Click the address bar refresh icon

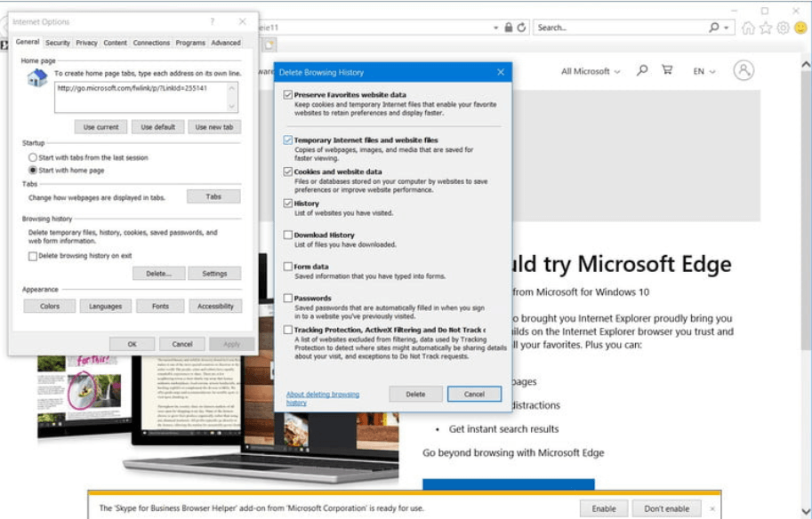pyautogui.click(x=521, y=28)
